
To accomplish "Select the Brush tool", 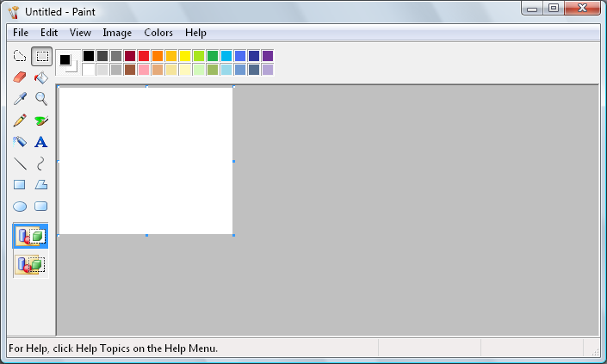I will tap(41, 120).
